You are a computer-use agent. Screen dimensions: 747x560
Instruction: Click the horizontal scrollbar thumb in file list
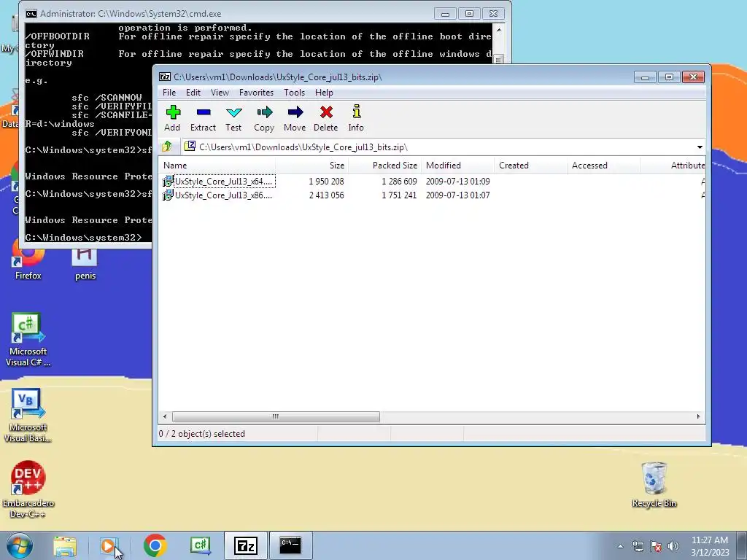276,416
